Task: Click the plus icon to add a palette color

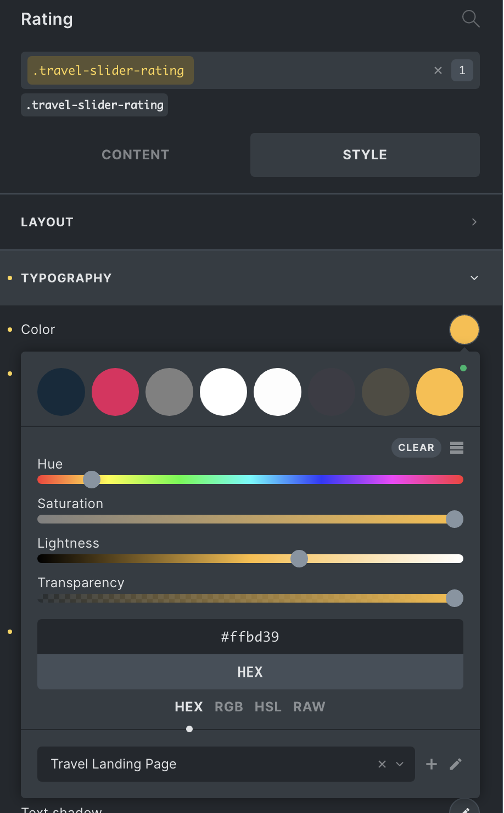Action: tap(432, 764)
